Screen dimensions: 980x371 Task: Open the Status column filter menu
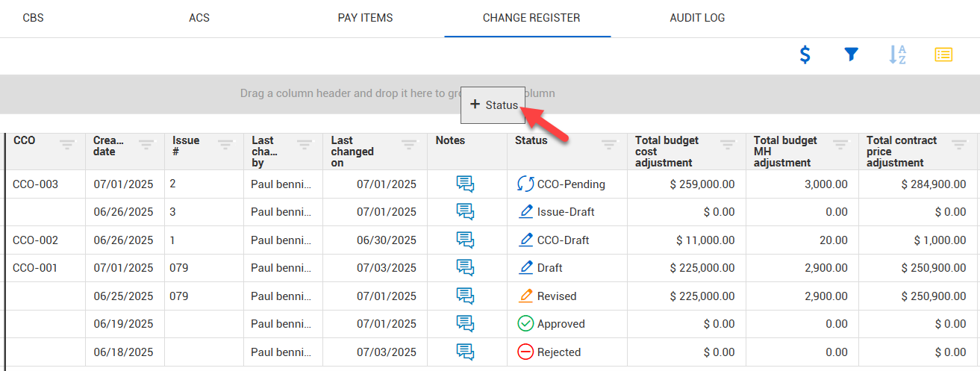(609, 145)
